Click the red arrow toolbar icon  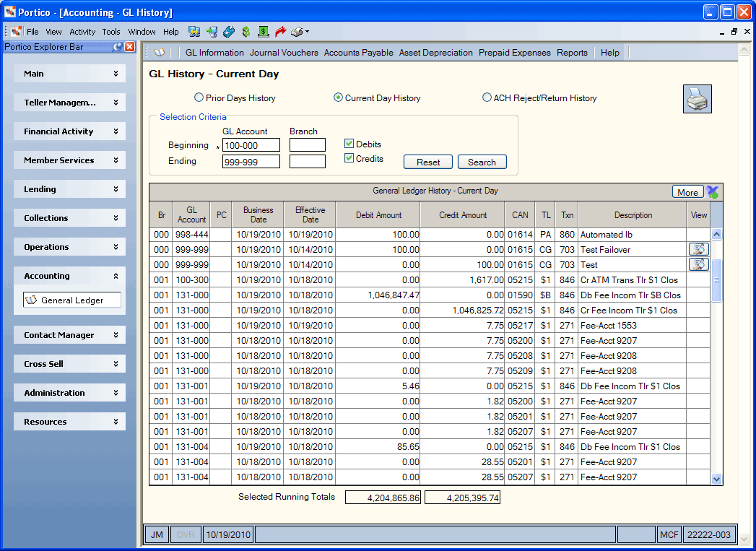pyautogui.click(x=280, y=32)
